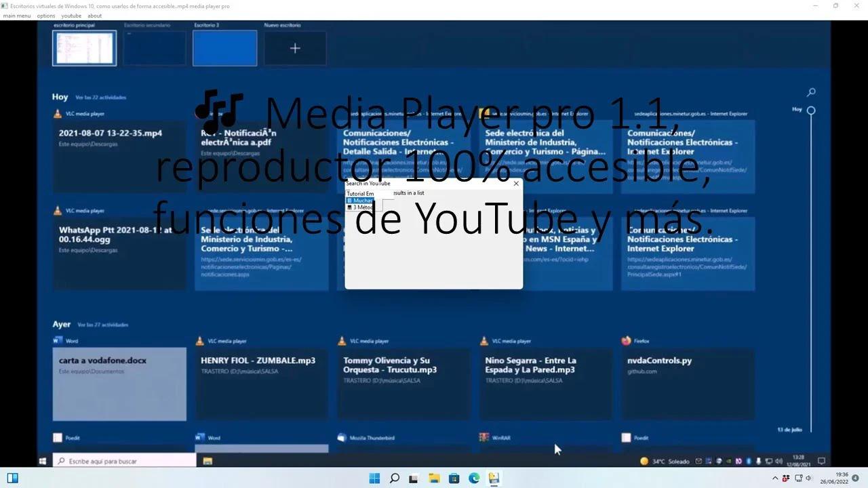Click the Hoy marker on the timeline scrollbar
The image size is (868, 488).
811,108
